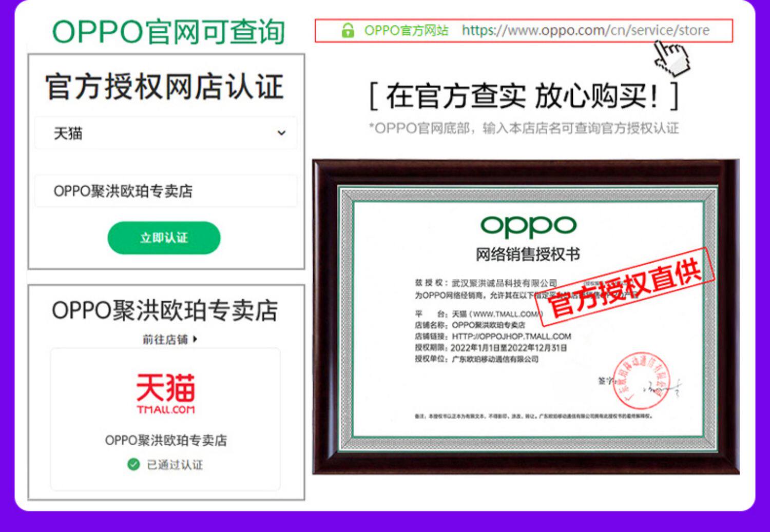Click the gray note starting with *OPPO官网底部
Image resolution: width=770 pixels, height=532 pixels.
point(524,128)
